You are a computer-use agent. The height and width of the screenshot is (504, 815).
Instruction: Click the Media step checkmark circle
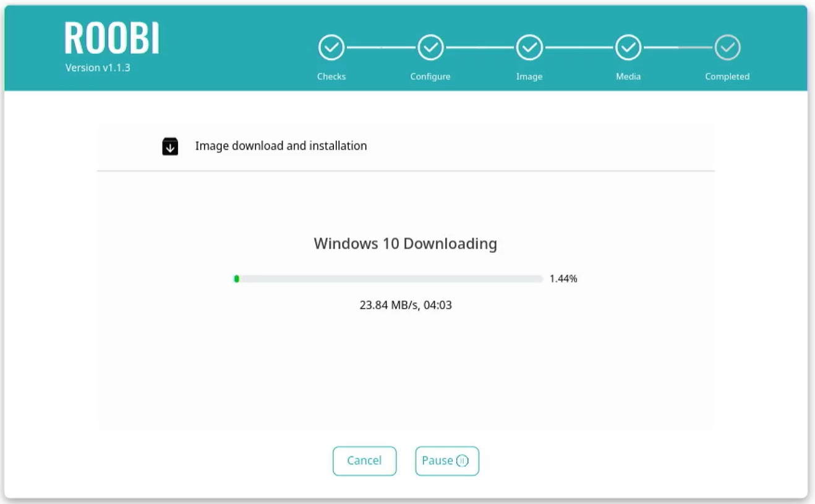(x=628, y=48)
